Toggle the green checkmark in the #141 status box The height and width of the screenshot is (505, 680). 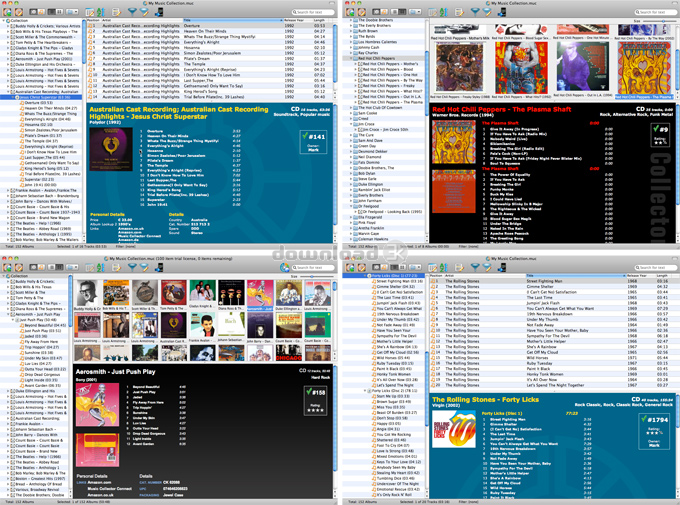coord(306,136)
